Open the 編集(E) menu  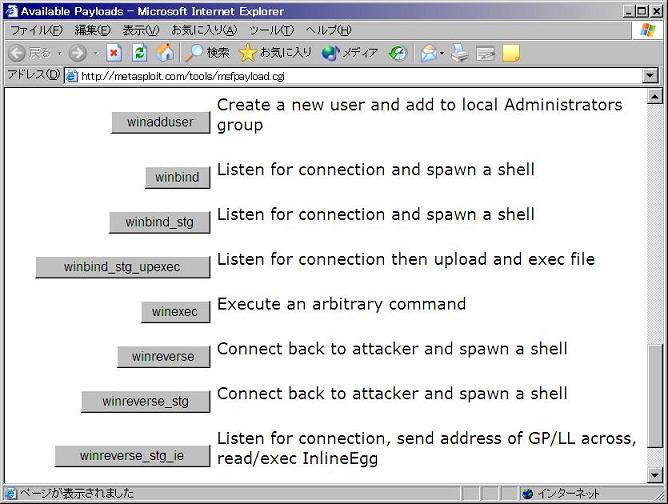click(92, 30)
